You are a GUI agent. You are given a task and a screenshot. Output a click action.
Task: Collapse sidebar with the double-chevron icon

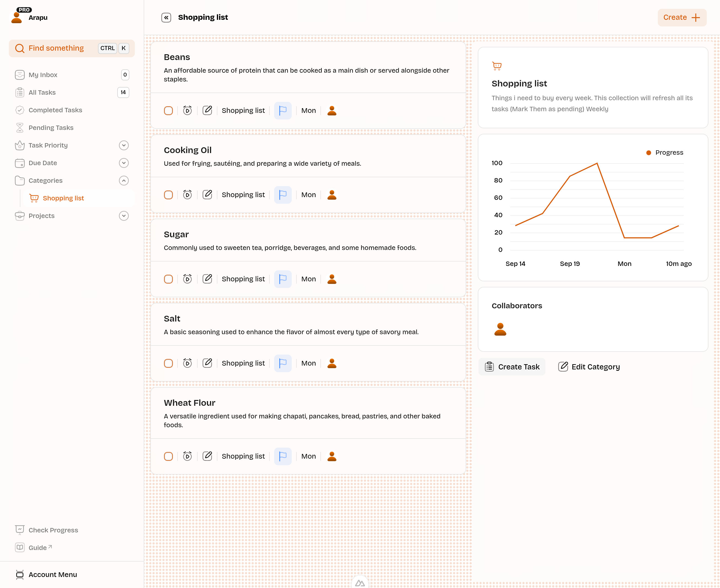pyautogui.click(x=166, y=18)
